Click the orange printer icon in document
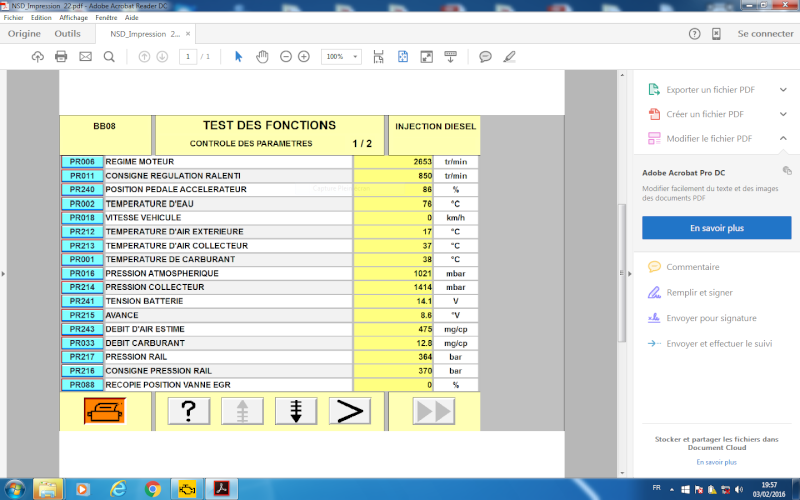Image resolution: width=800 pixels, height=500 pixels. [x=105, y=411]
